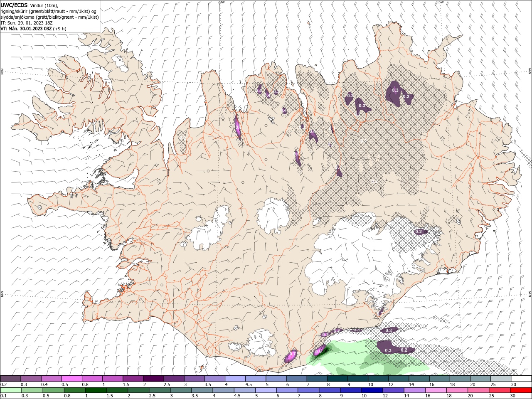The width and height of the screenshot is (532, 399).
Task: Select the deep navy blue swatch right of lower 10
Action: tap(372, 390)
